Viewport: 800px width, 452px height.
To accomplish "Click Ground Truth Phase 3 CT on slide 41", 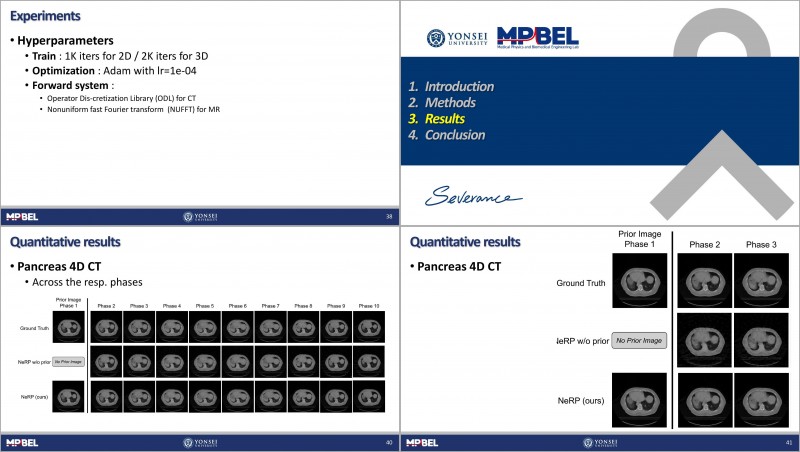I will tap(761, 281).
